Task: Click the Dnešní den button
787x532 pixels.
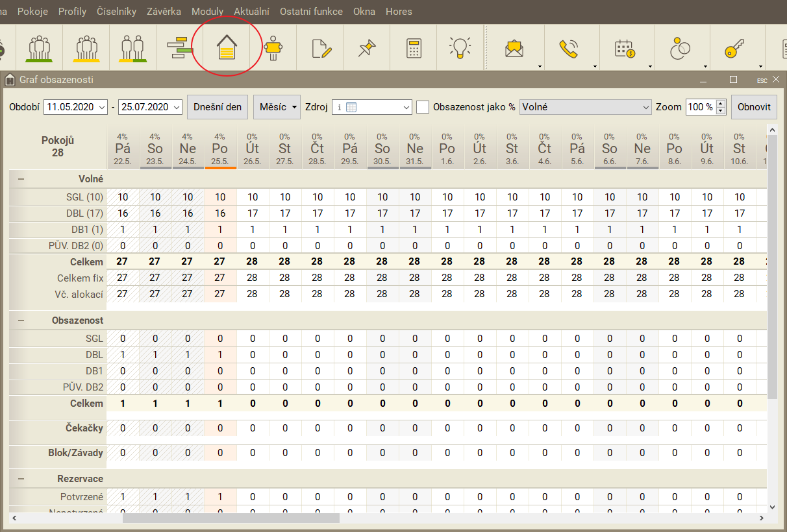Action: (218, 107)
